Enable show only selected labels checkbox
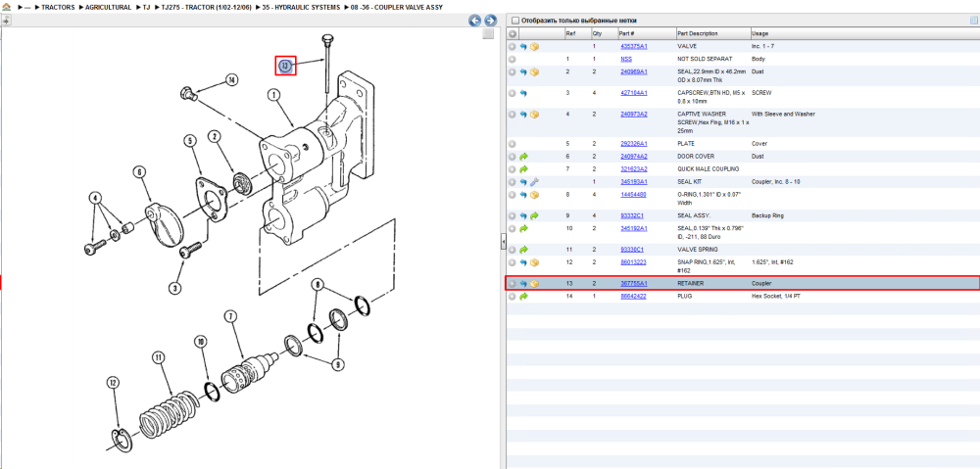The image size is (980, 469). coord(515,21)
